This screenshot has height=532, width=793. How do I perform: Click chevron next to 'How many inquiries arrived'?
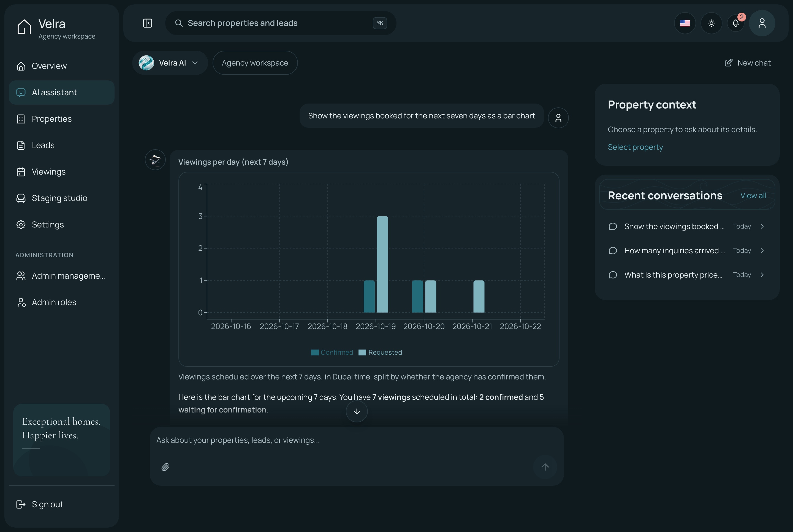pyautogui.click(x=762, y=250)
